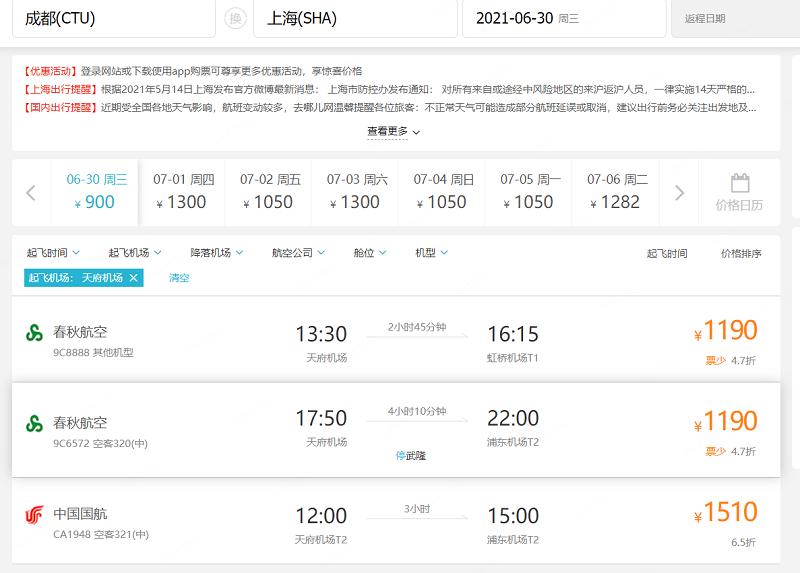Expand the 机型 aircraft type dropdown
800x573 pixels.
pyautogui.click(x=432, y=253)
